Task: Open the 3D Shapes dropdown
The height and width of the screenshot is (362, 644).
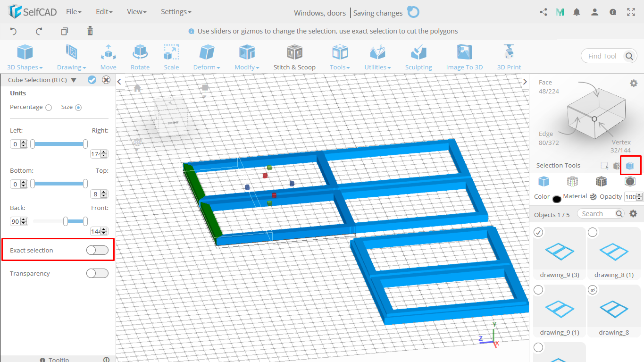Action: 25,58
